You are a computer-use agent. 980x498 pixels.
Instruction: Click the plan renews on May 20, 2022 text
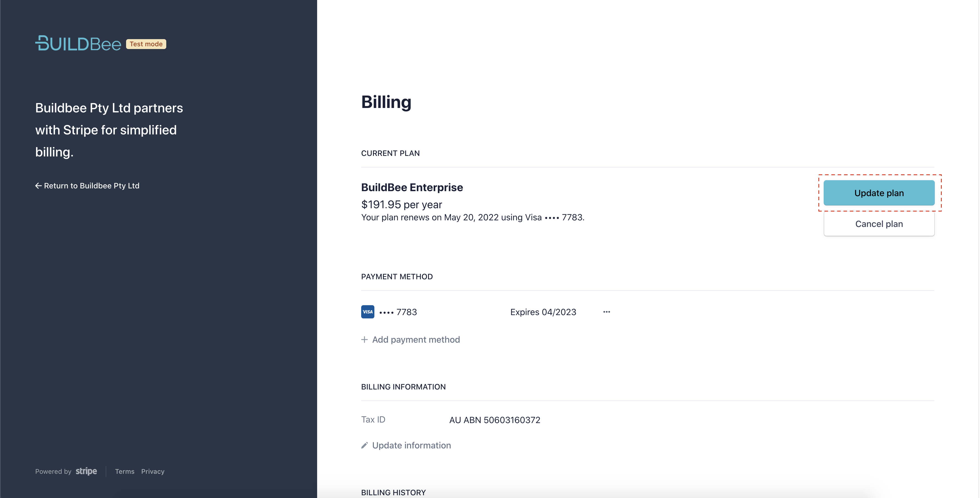[x=472, y=217]
